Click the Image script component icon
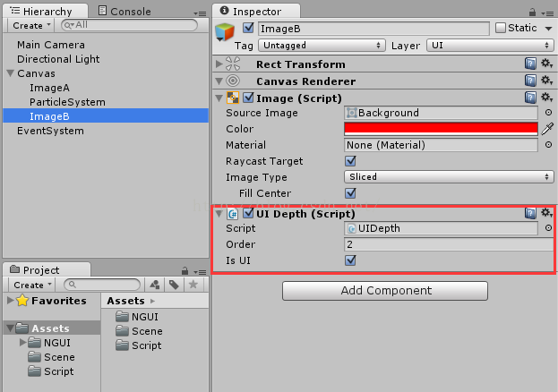 [x=233, y=98]
